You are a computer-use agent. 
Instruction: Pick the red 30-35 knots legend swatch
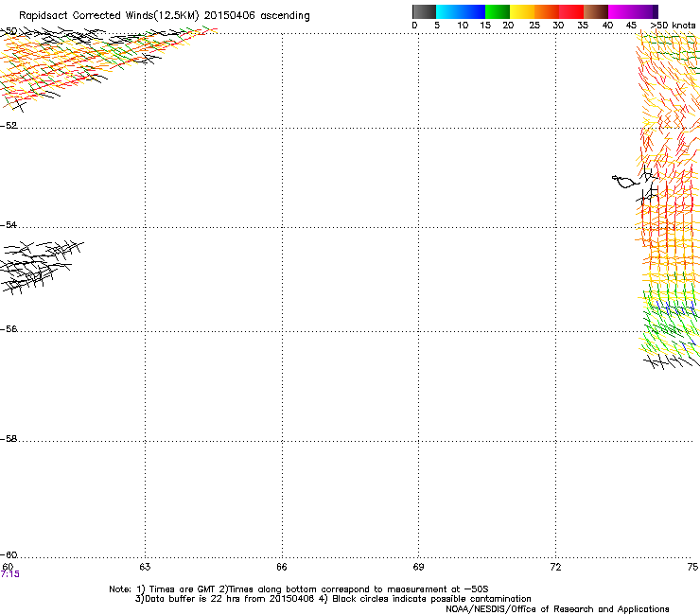click(571, 11)
